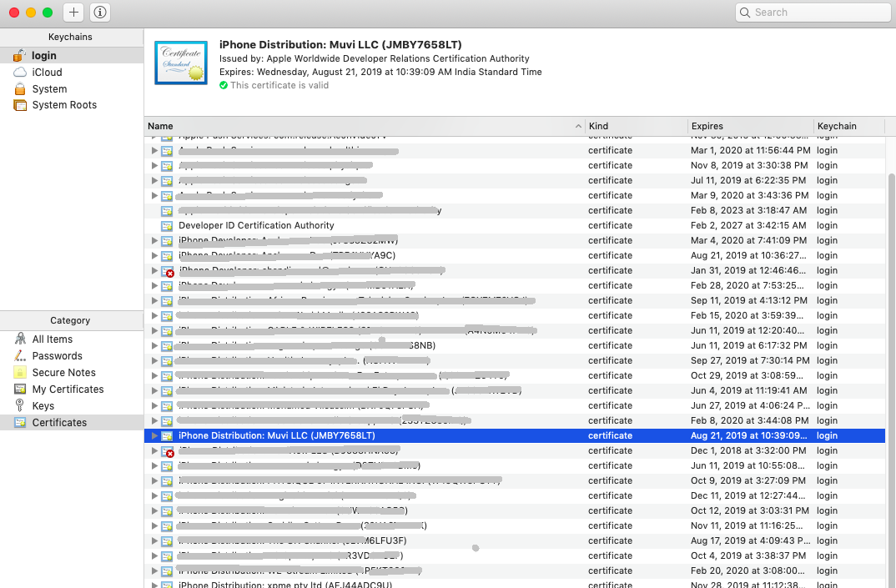Expand the invalid certificate expiring Jan 31, 2019
The width and height of the screenshot is (896, 588).
pos(154,270)
